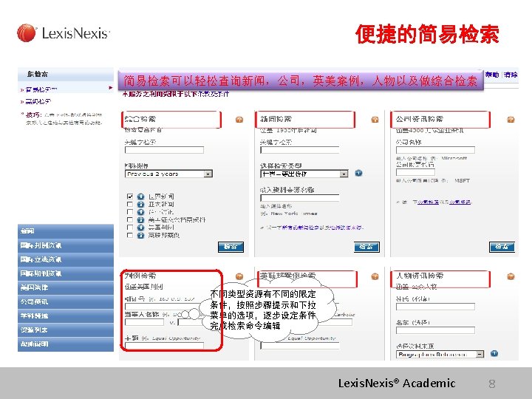The image size is (532, 399).
Task: Expand the 简易检索 arrow in sidebar
Action: point(111,88)
